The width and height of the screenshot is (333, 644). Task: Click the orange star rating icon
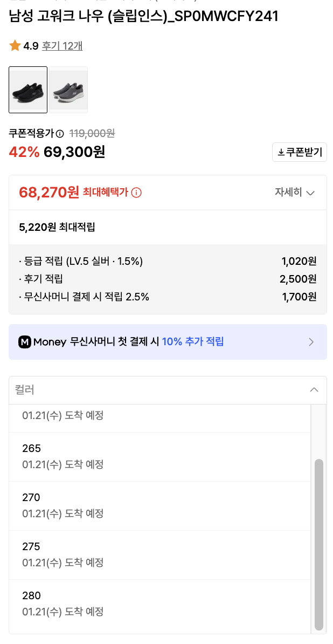click(15, 46)
